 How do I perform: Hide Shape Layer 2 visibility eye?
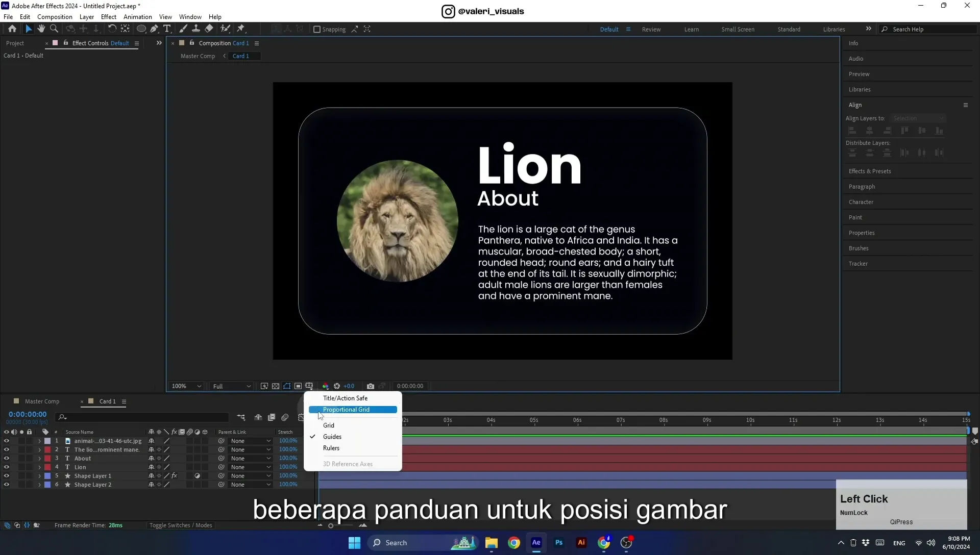click(6, 485)
